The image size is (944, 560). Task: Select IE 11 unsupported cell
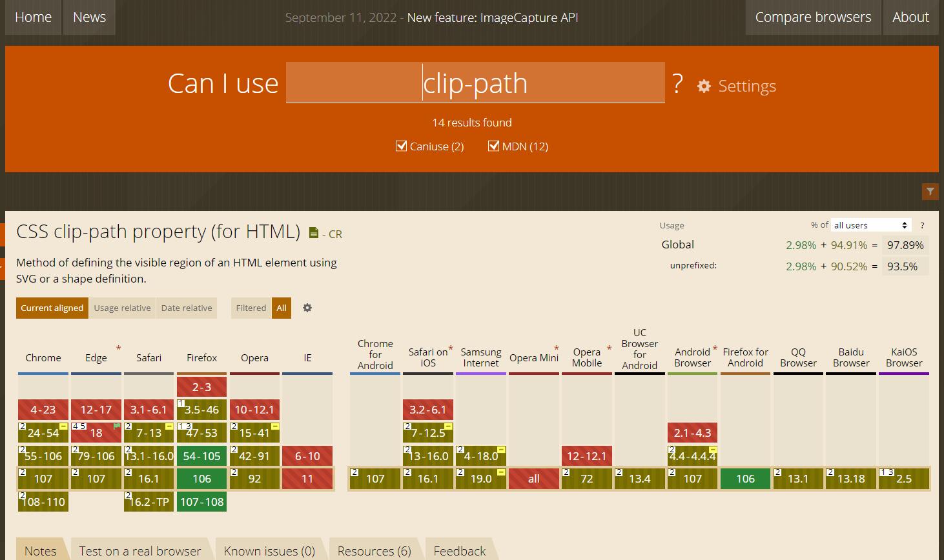pyautogui.click(x=307, y=479)
